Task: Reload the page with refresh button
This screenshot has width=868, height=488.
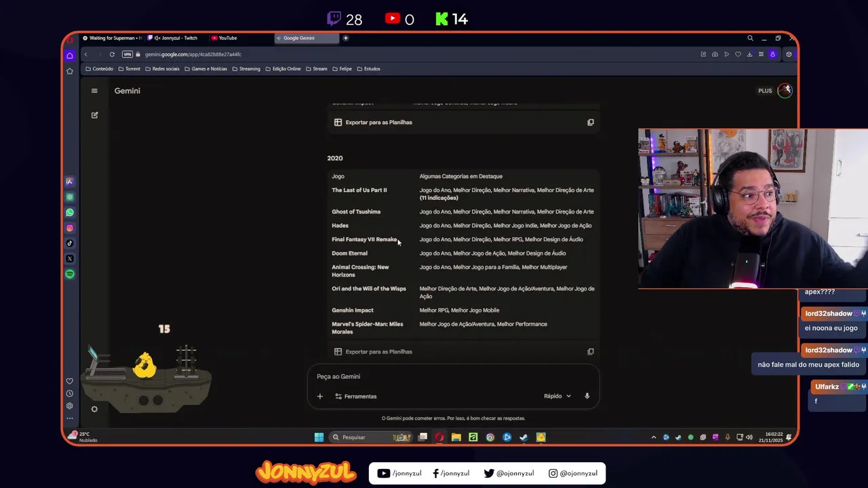Action: (112, 54)
